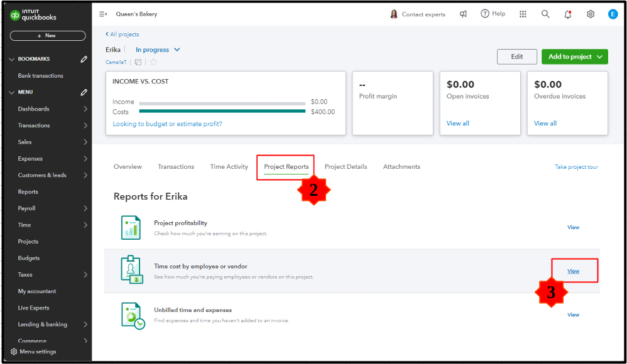Image resolution: width=627 pixels, height=364 pixels.
Task: Open Projects in the sidebar
Action: tap(28, 242)
